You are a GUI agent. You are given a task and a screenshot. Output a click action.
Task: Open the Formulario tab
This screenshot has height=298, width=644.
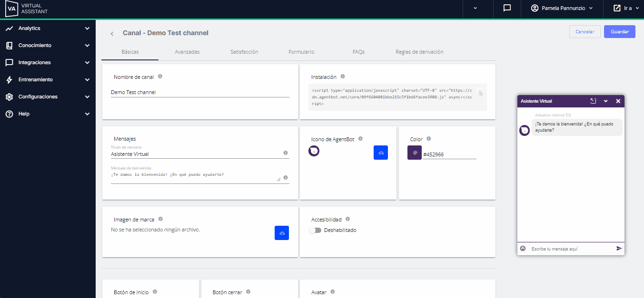[301, 52]
